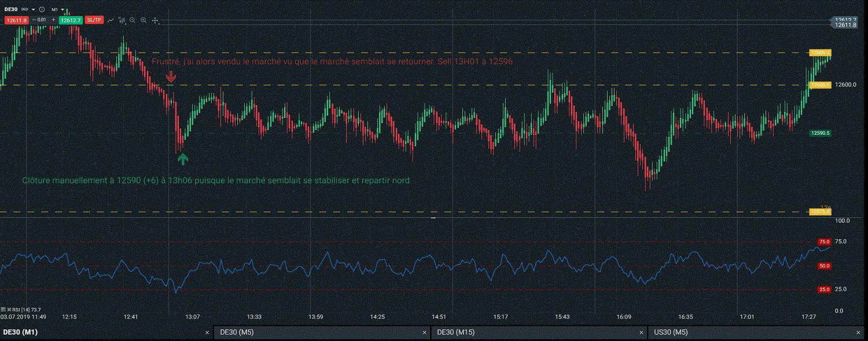Open the indicators menu icon
Image resolution: width=868 pixels, height=341 pixels.
122,20
